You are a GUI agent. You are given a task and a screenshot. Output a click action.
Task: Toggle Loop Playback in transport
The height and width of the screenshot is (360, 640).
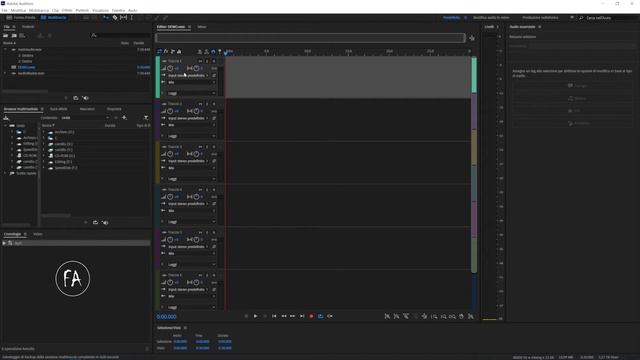point(320,316)
